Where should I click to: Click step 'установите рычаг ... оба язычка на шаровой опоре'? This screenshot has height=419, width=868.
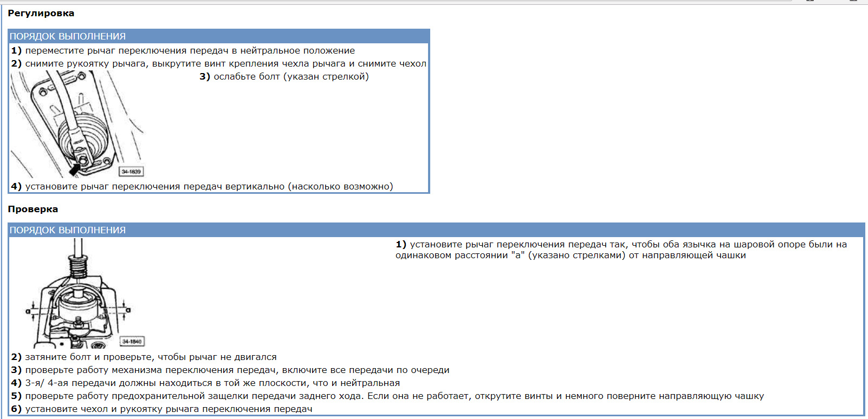(x=621, y=250)
